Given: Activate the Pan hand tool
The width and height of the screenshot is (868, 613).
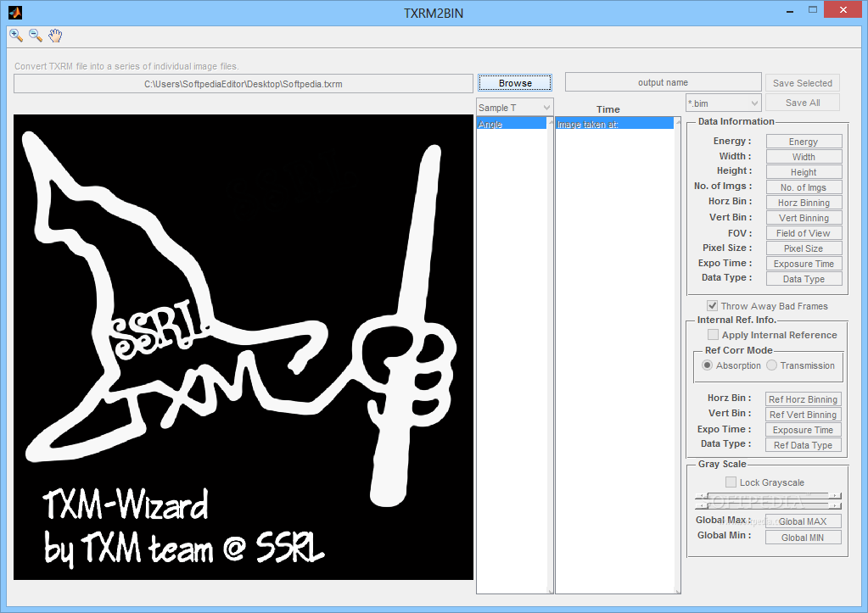Looking at the screenshot, I should [55, 36].
